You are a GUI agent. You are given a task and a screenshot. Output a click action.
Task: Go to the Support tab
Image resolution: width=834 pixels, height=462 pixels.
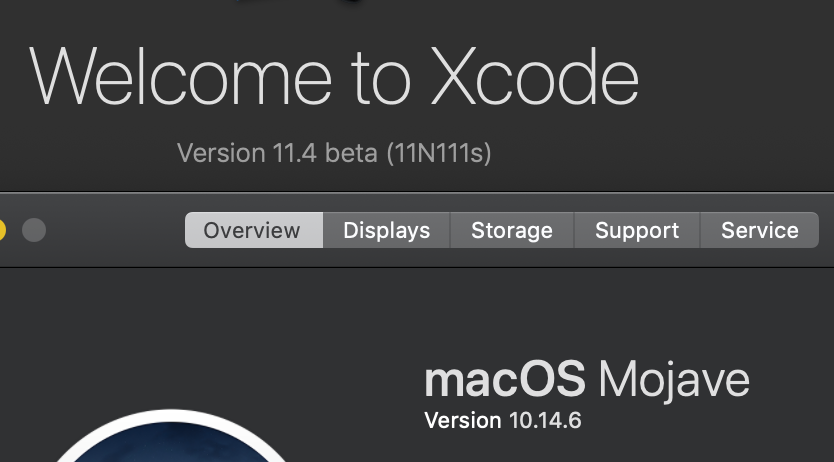pyautogui.click(x=637, y=230)
